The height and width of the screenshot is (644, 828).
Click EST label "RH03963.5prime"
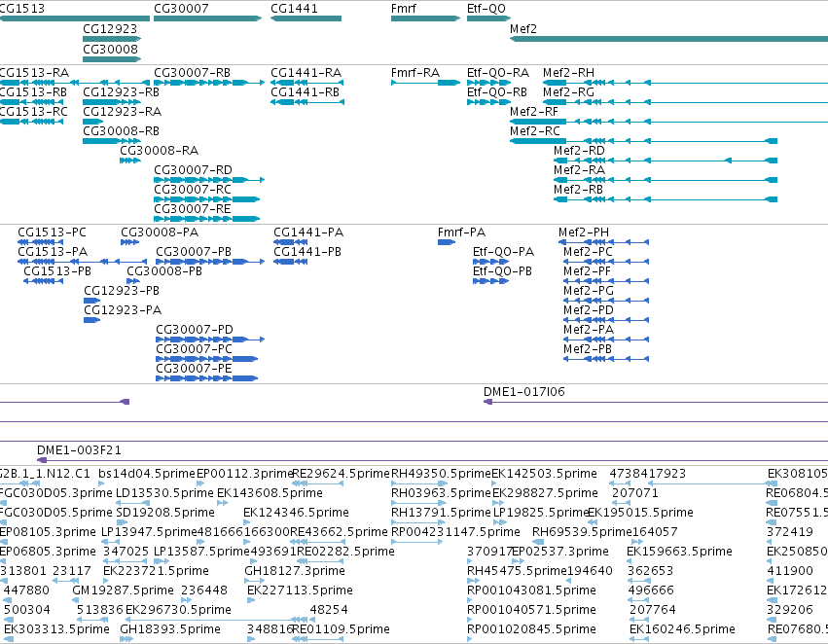point(441,493)
